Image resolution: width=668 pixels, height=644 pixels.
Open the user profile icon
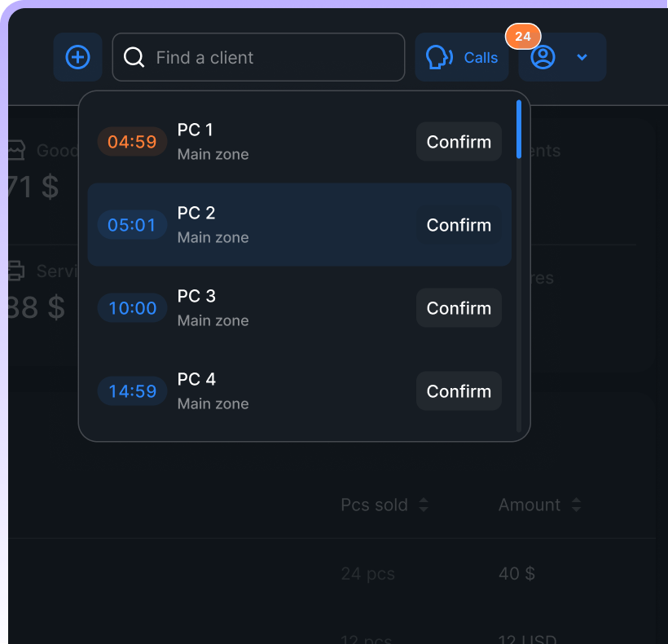point(543,57)
